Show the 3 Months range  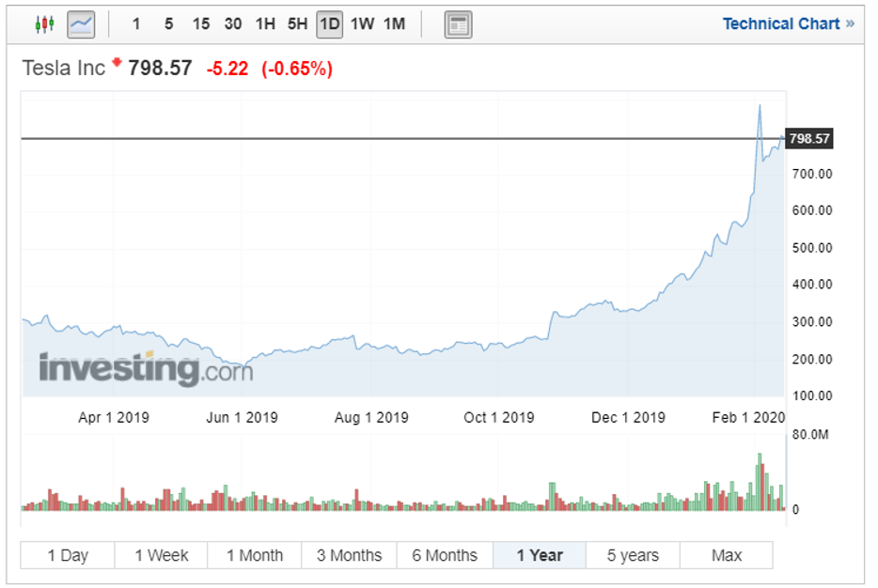click(x=349, y=555)
